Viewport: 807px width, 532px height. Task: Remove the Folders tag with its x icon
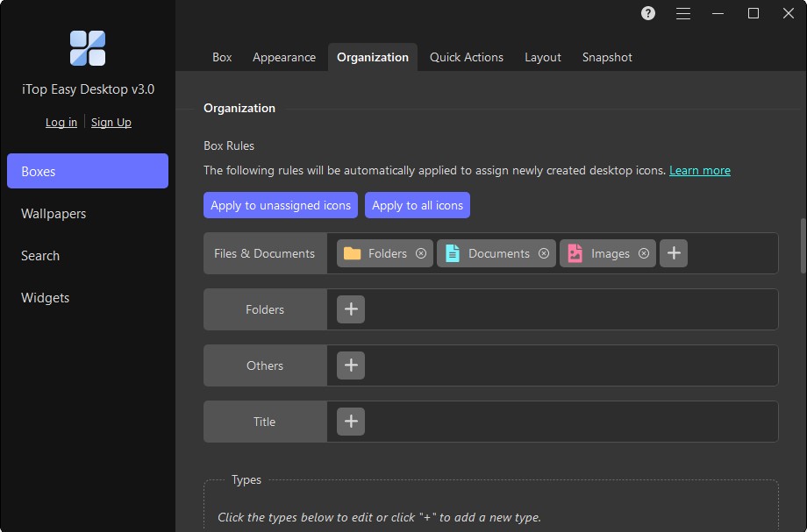tap(421, 253)
